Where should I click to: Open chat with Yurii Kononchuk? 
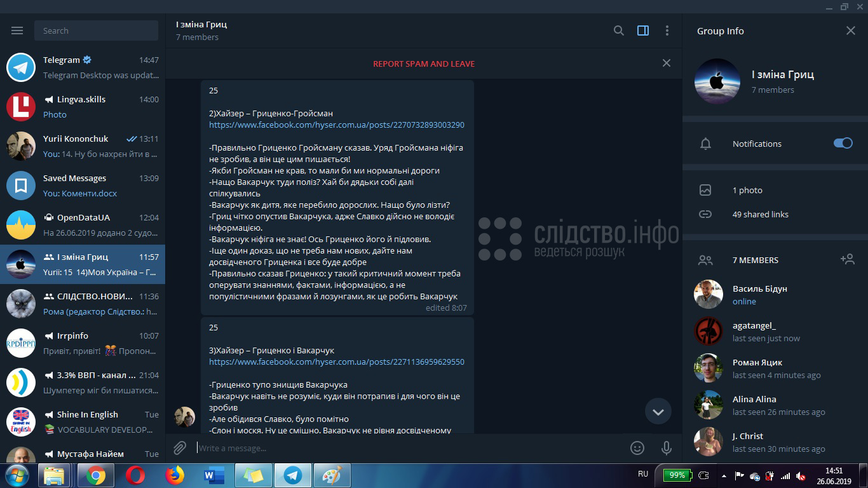83,146
